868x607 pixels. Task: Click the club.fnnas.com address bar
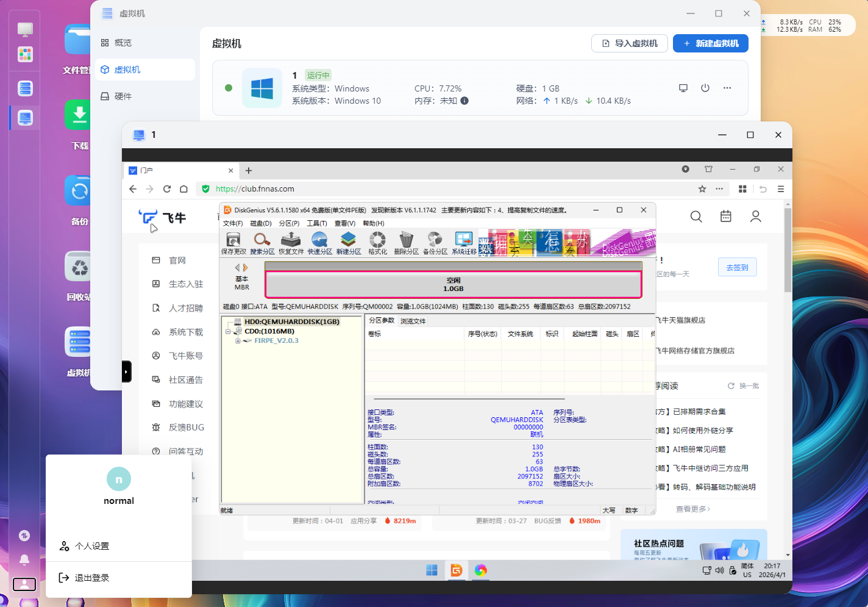pos(427,189)
